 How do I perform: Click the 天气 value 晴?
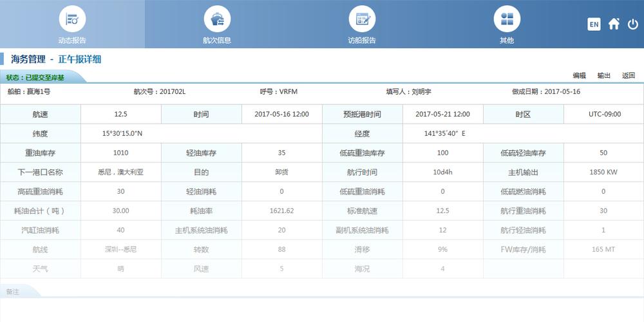point(121,269)
